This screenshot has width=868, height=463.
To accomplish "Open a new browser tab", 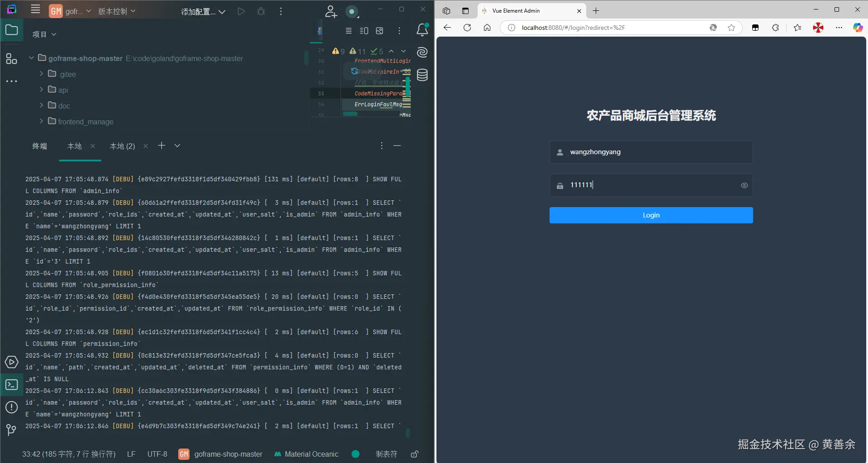I will [x=596, y=11].
